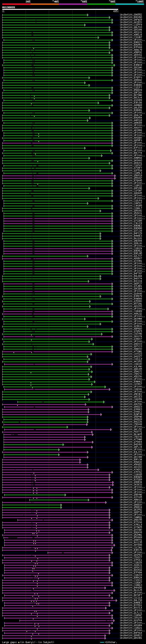The width and height of the screenshot is (146, 644).
Task: Click hit label UniRef100_B9RQ70
Action: tap(131, 42)
